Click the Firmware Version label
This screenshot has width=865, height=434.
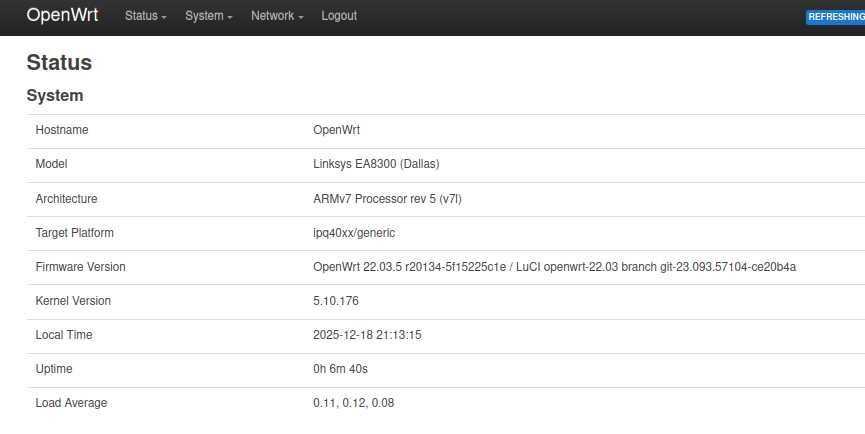coord(81,267)
